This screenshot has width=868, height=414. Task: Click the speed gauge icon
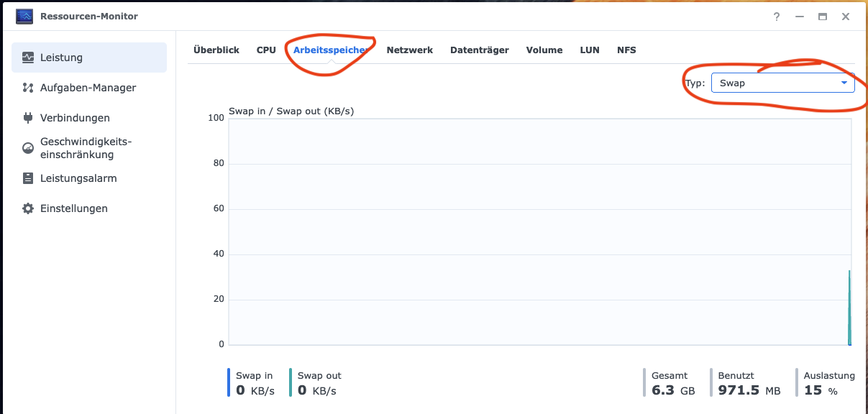point(28,148)
